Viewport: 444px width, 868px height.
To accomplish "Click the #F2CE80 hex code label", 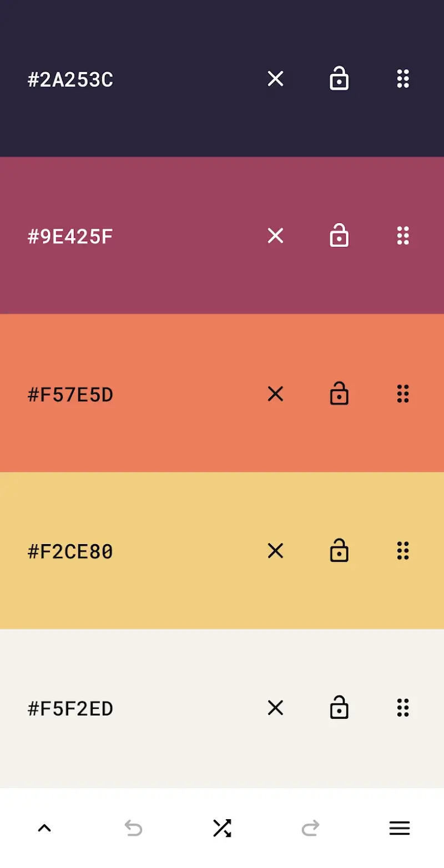I will point(70,552).
